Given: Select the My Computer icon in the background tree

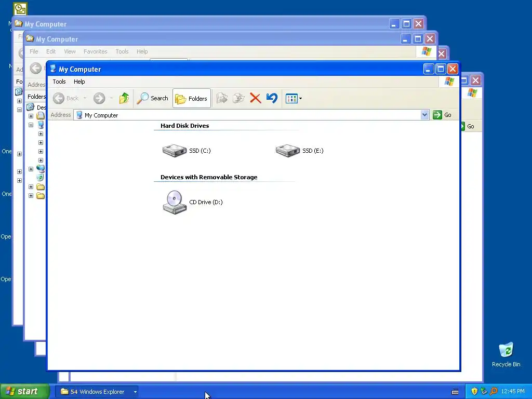Looking at the screenshot, I should pos(41,125).
